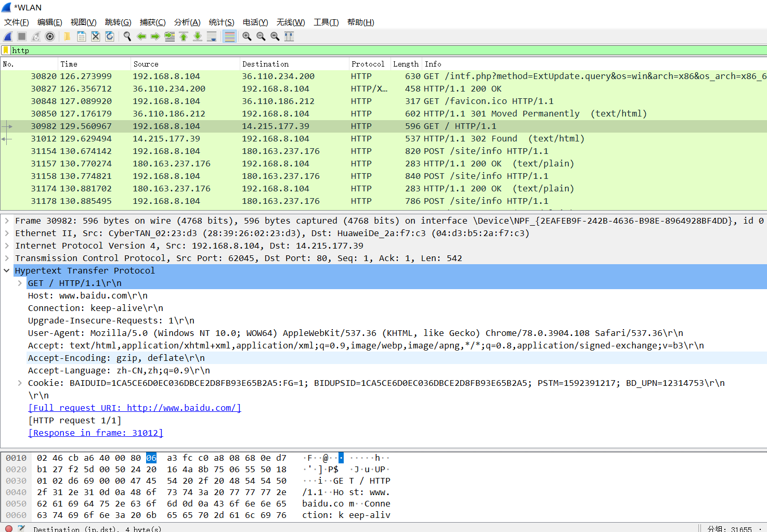The height and width of the screenshot is (532, 767).
Task: Select packet 30850 301 Moved Permanently
Action: click(383, 114)
